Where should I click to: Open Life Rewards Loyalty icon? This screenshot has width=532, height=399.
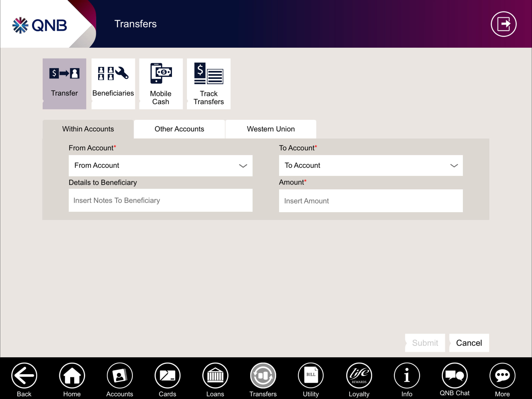359,375
